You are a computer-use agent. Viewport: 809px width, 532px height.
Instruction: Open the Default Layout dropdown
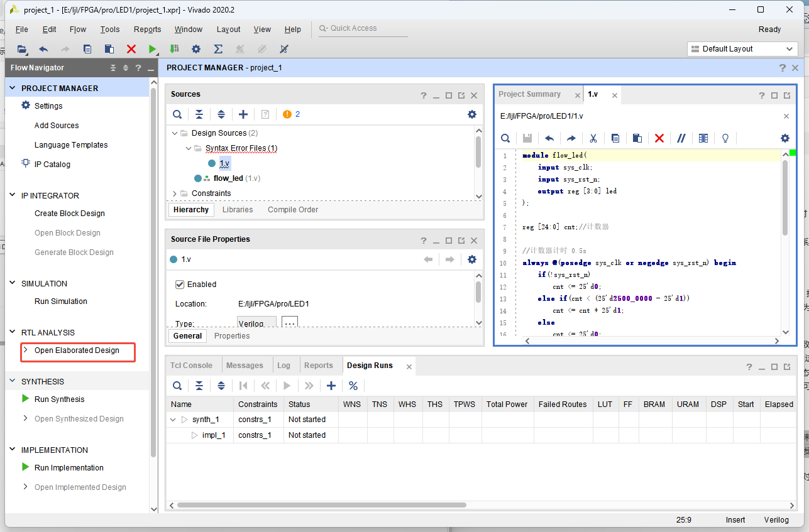tap(742, 49)
